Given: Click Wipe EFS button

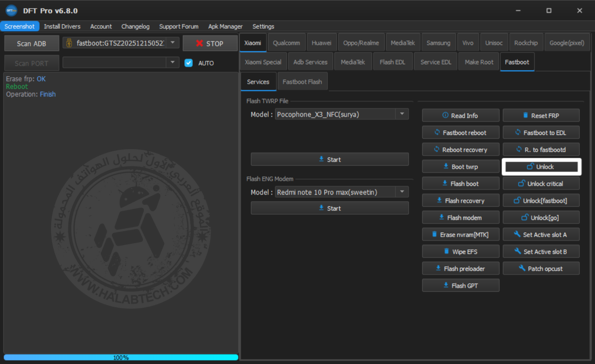Looking at the screenshot, I should pyautogui.click(x=460, y=252).
